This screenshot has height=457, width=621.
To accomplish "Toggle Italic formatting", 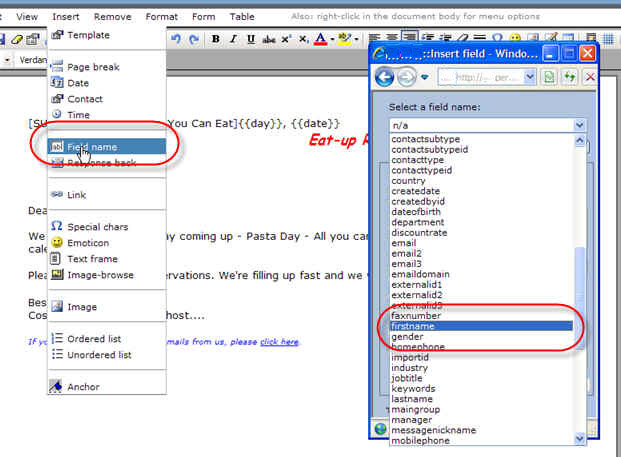I will pos(233,39).
